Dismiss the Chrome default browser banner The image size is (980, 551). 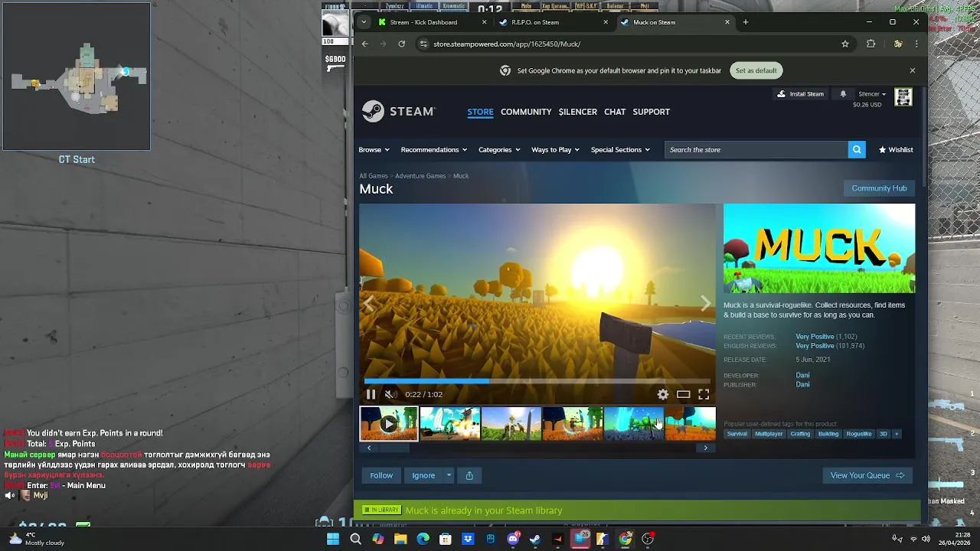[x=913, y=70]
